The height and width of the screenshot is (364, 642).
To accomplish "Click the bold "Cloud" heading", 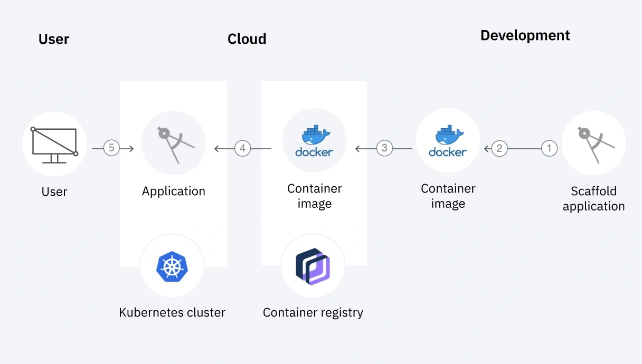I will coord(247,39).
